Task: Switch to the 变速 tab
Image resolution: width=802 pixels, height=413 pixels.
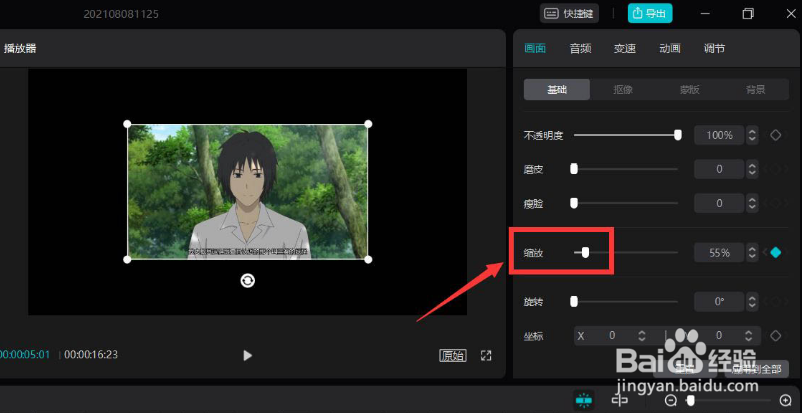Action: (625, 49)
